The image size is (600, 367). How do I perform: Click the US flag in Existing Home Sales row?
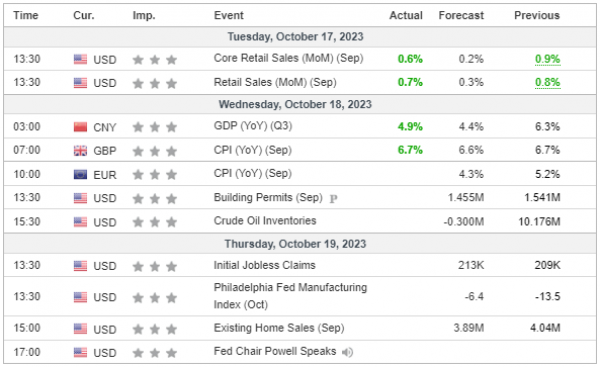pos(80,329)
